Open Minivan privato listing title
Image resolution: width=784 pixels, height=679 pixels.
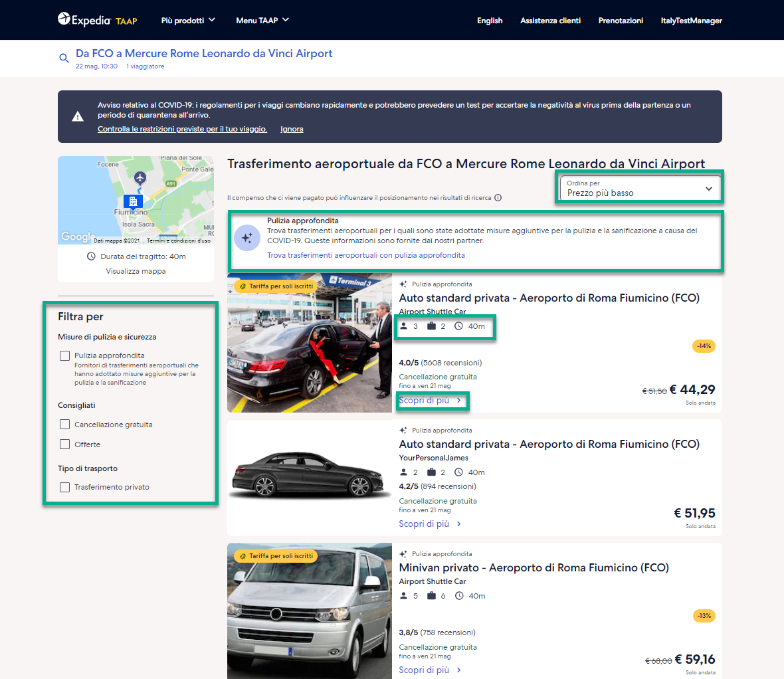coord(534,567)
